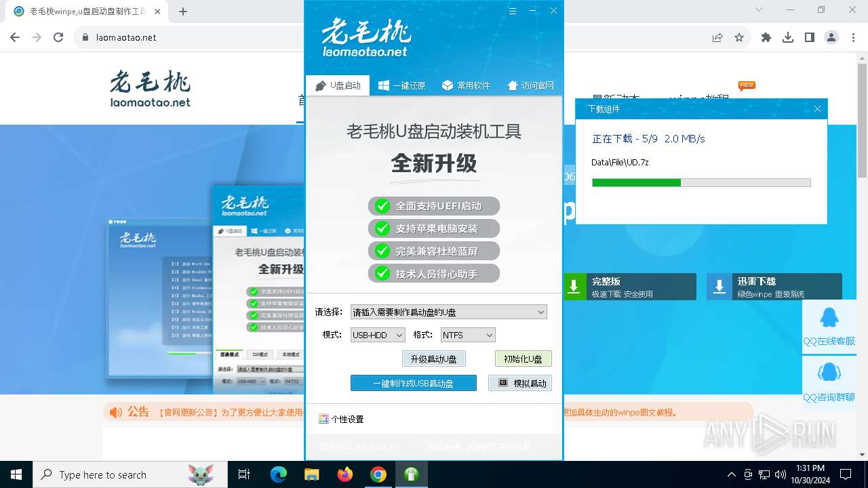Image resolution: width=868 pixels, height=488 pixels.
Task: Open the Windows Start menu
Action: pyautogui.click(x=16, y=474)
